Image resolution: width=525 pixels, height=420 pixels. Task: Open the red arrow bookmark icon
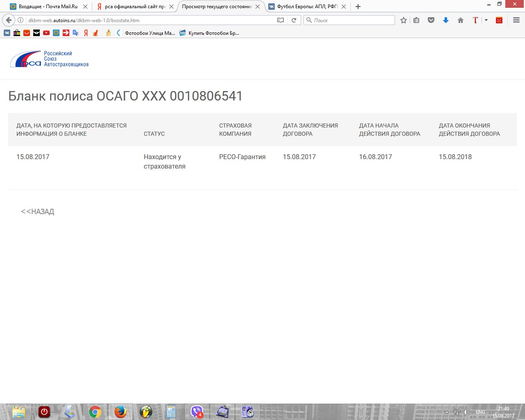(x=66, y=33)
